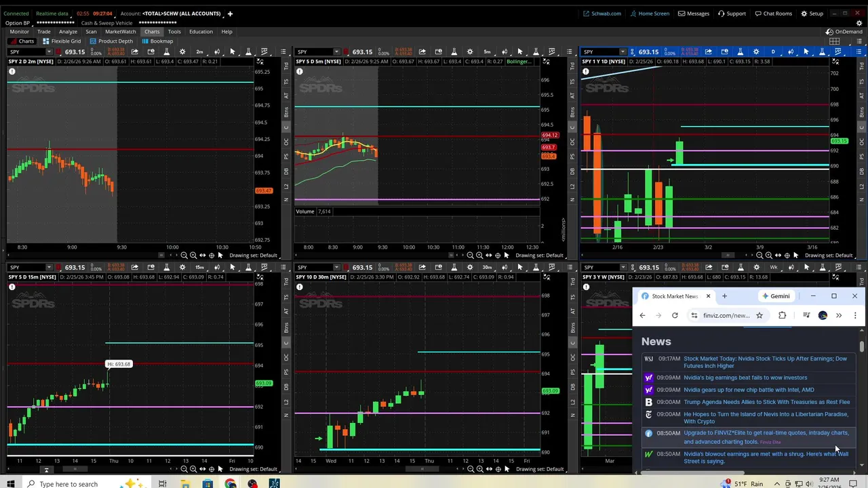Open Messages in top bar

pos(694,14)
